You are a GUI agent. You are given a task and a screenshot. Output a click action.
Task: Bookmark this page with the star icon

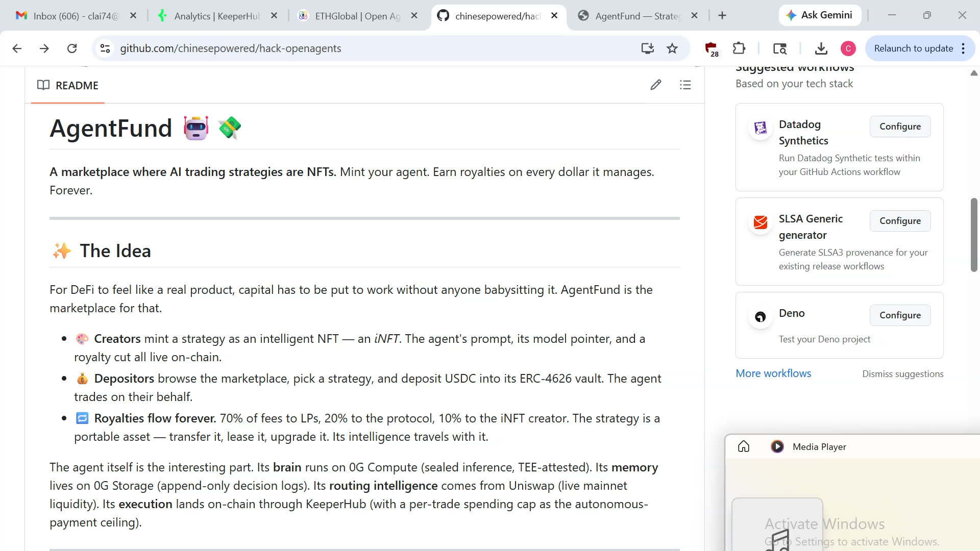tap(672, 48)
